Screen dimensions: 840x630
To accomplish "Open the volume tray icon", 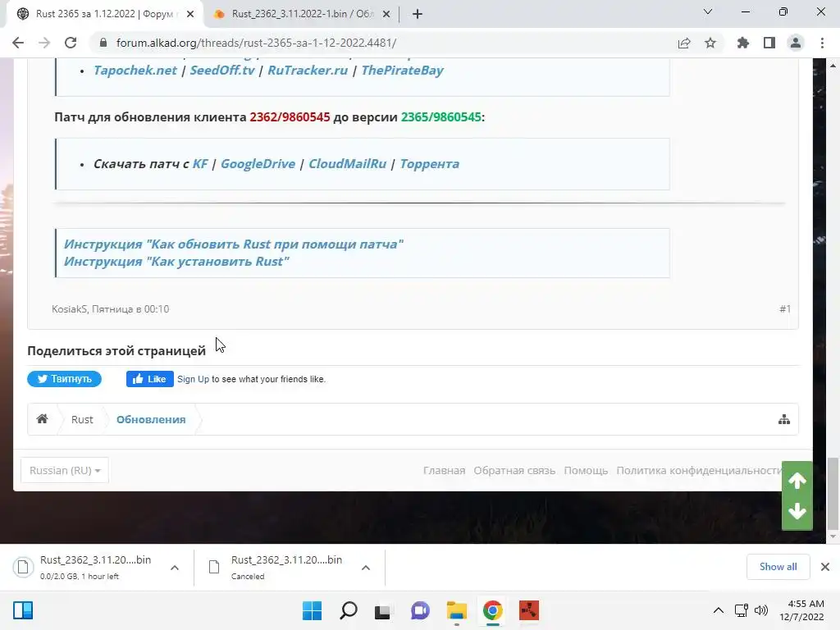I will (760, 610).
